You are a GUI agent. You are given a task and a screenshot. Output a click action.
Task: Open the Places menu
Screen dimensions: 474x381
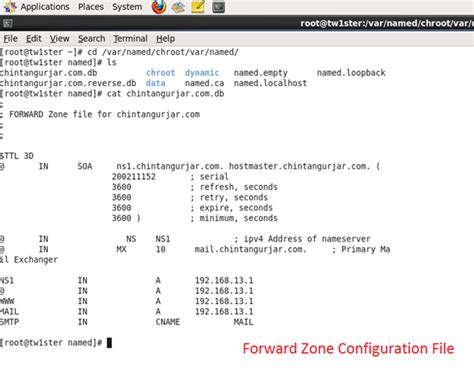pos(91,7)
